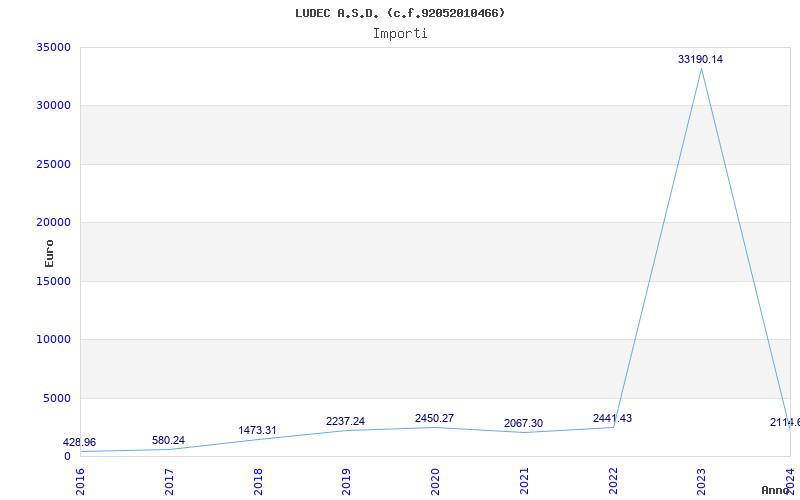
Task: Click the 0 y-axis origin label
Action: click(67, 456)
